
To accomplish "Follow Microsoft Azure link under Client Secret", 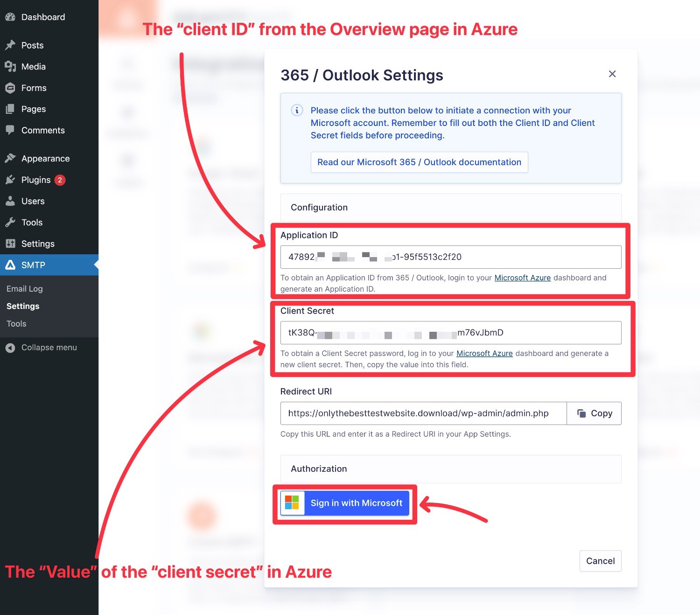I will click(484, 353).
